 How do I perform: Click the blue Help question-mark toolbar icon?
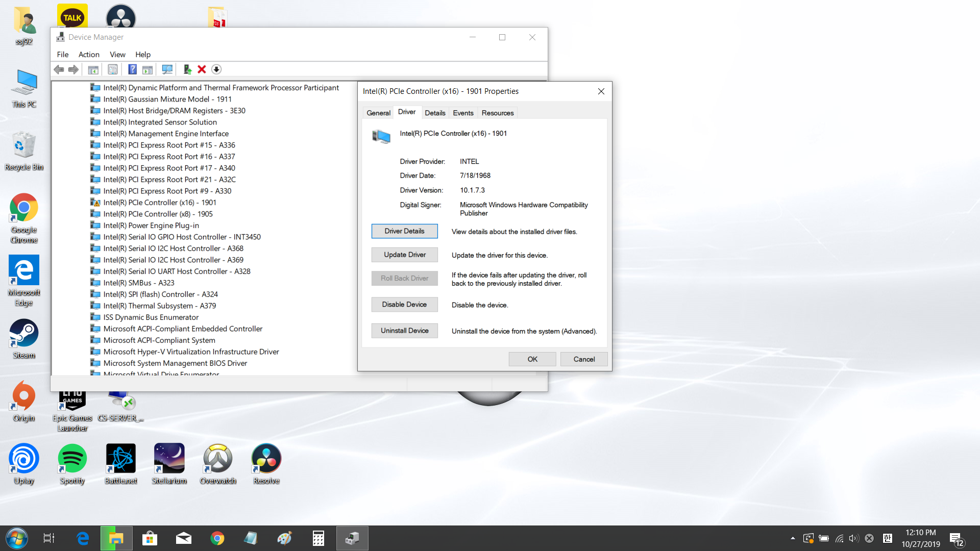[132, 69]
